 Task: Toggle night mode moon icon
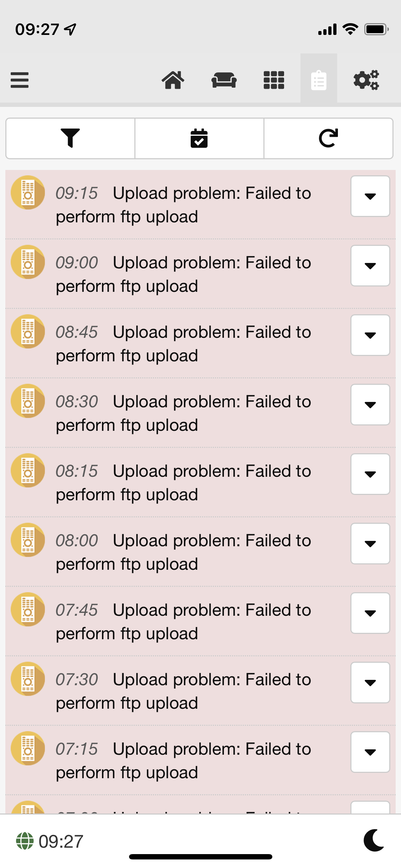pos(374,840)
